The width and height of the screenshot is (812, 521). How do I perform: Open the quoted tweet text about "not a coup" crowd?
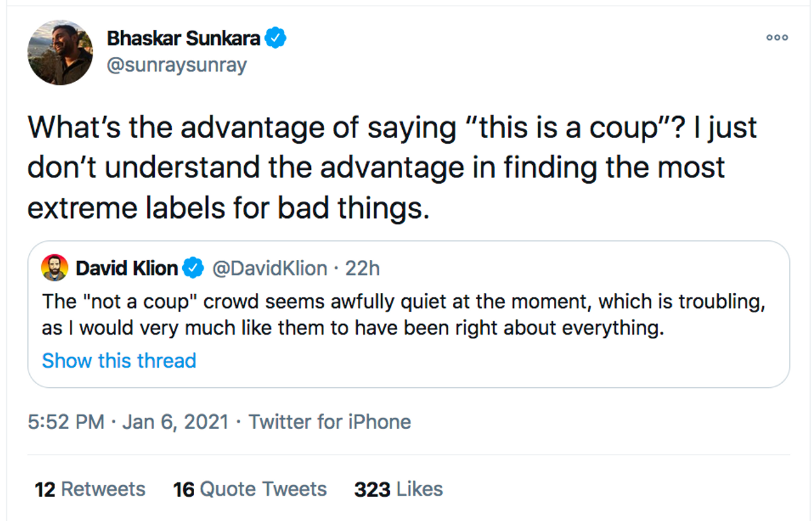pyautogui.click(x=403, y=315)
